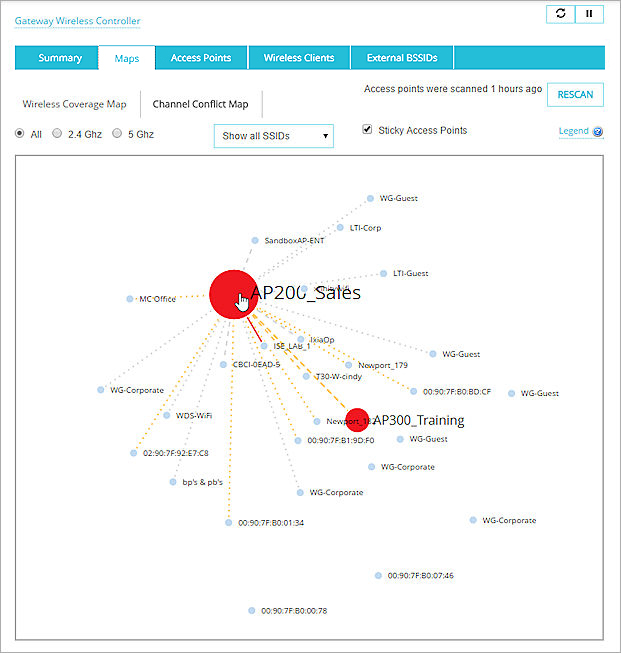Select the large AP200_Sales red node
Image resolution: width=621 pixels, height=653 pixels.
point(231,292)
